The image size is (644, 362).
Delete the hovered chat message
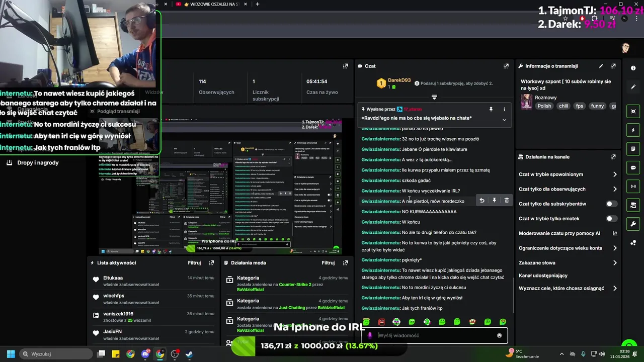click(x=507, y=201)
